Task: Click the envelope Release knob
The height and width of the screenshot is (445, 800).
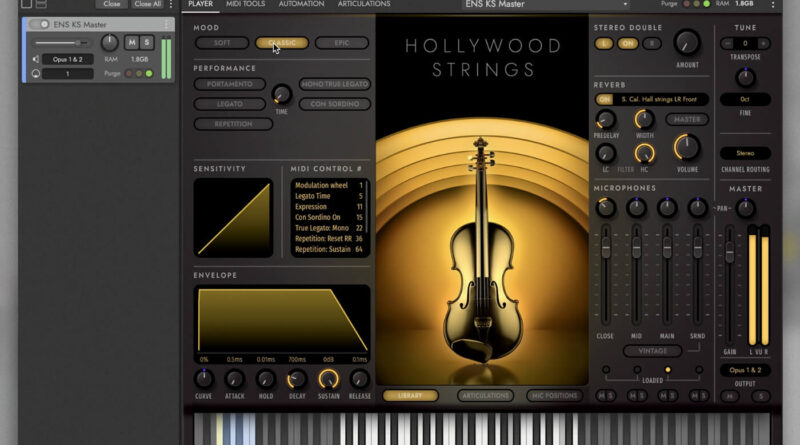Action: click(x=359, y=379)
